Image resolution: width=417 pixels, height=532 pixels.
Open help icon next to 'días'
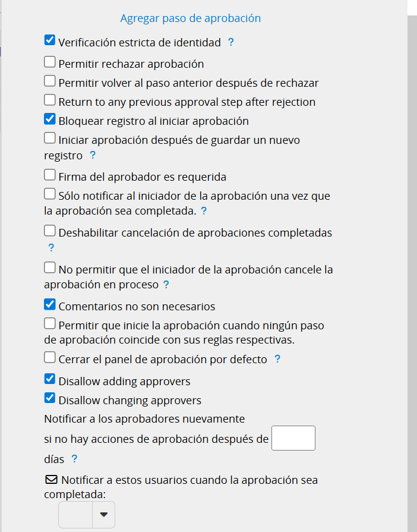click(x=74, y=459)
